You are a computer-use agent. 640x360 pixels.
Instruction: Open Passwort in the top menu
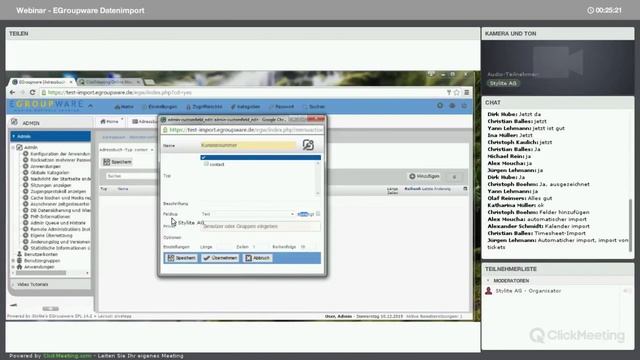click(282, 107)
